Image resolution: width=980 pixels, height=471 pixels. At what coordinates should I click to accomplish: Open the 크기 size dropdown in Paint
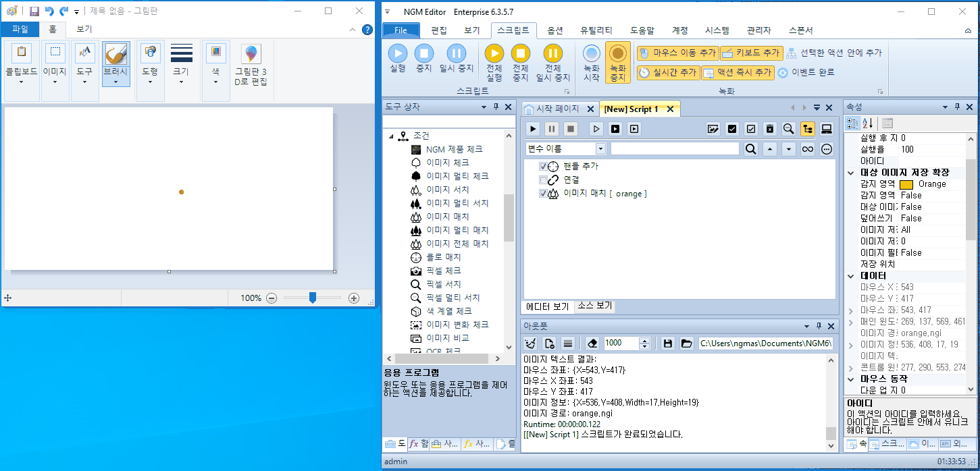tap(181, 71)
